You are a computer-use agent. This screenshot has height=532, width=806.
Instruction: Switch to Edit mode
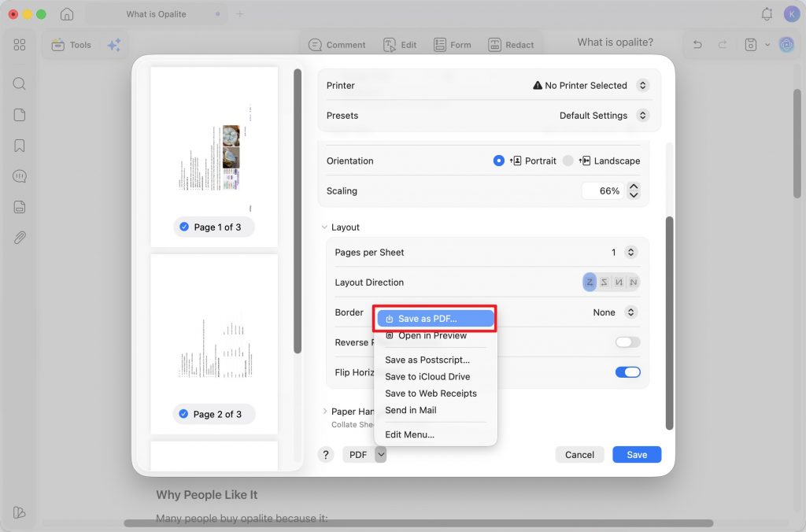400,45
